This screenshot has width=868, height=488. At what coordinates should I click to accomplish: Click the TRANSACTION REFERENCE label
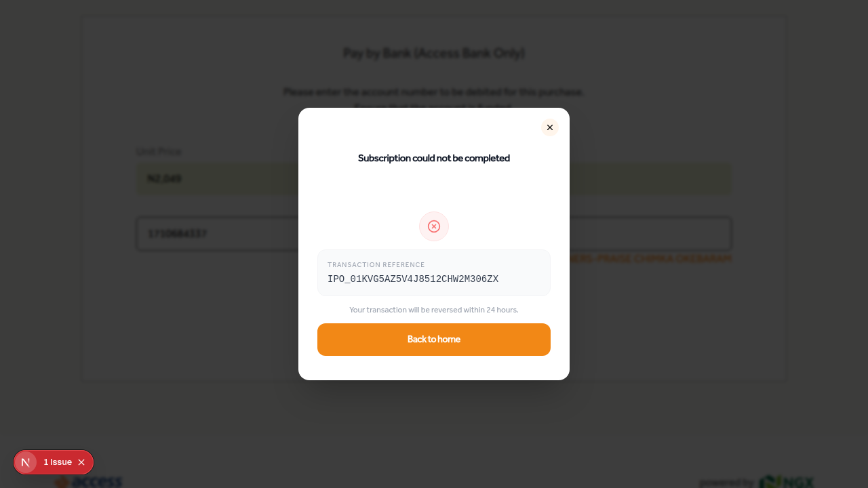coord(376,265)
